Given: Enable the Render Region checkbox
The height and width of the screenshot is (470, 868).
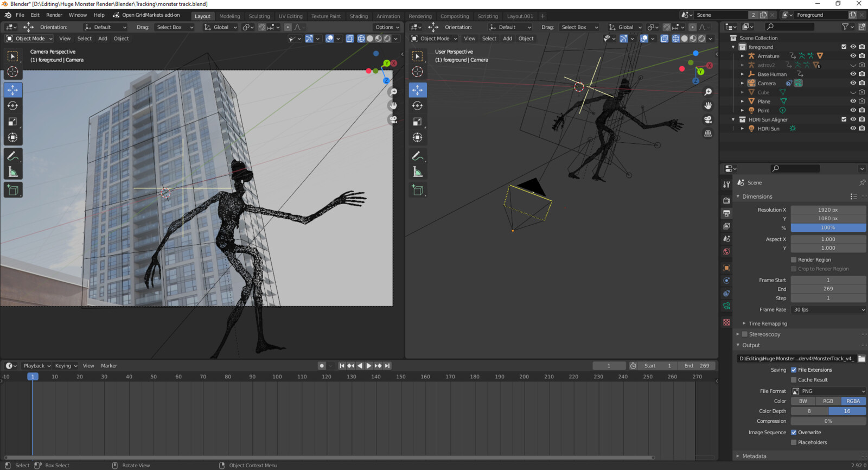Looking at the screenshot, I should [x=794, y=260].
